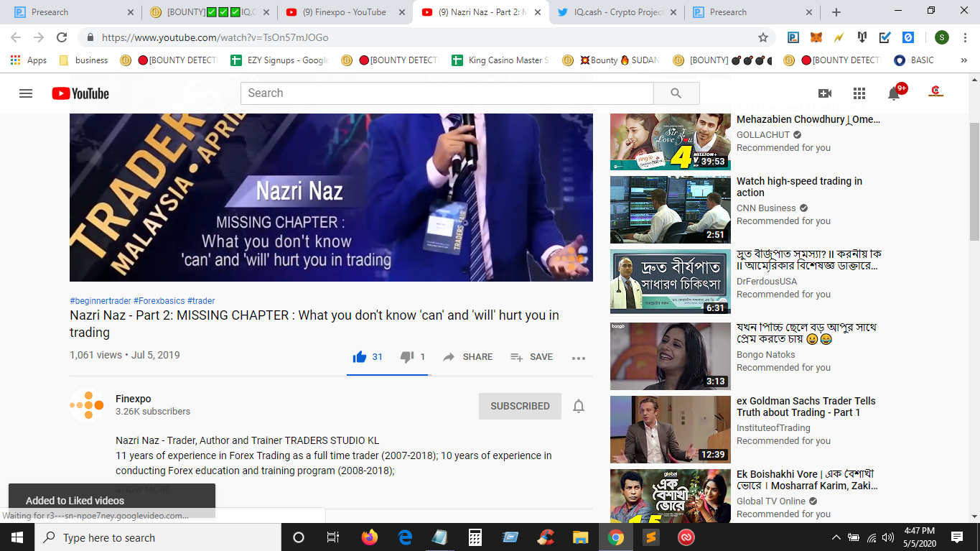
Task: Open Sublime Text from the taskbar
Action: 650,537
